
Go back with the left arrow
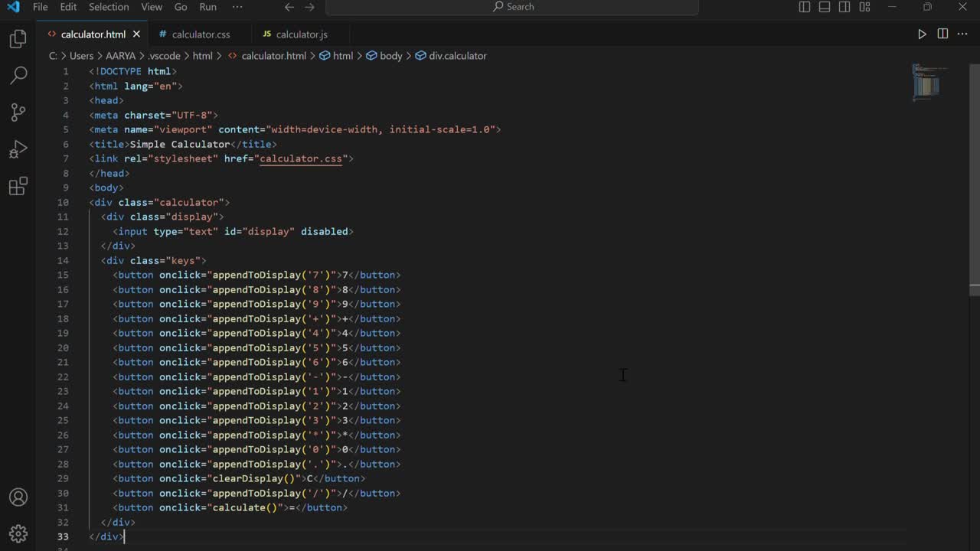tap(289, 7)
